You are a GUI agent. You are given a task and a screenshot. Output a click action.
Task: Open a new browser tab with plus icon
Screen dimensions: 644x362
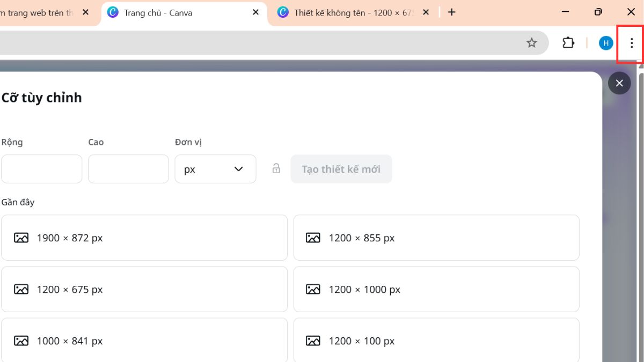[x=451, y=12]
